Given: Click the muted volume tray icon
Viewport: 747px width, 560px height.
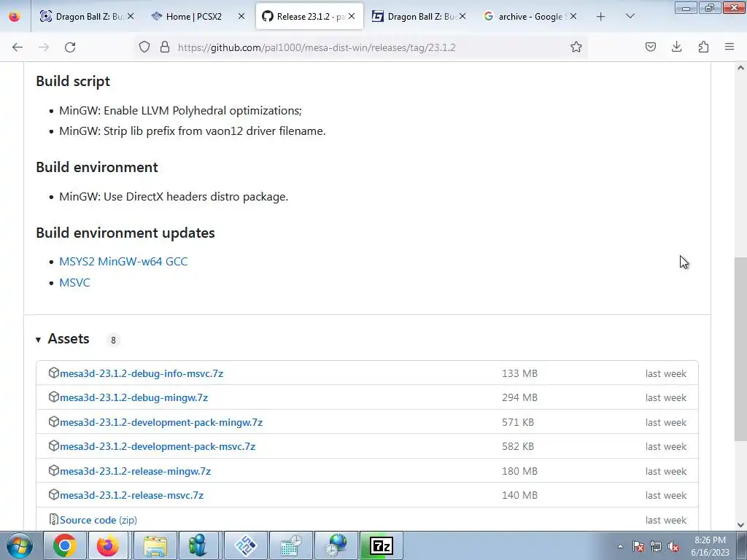Looking at the screenshot, I should click(673, 546).
